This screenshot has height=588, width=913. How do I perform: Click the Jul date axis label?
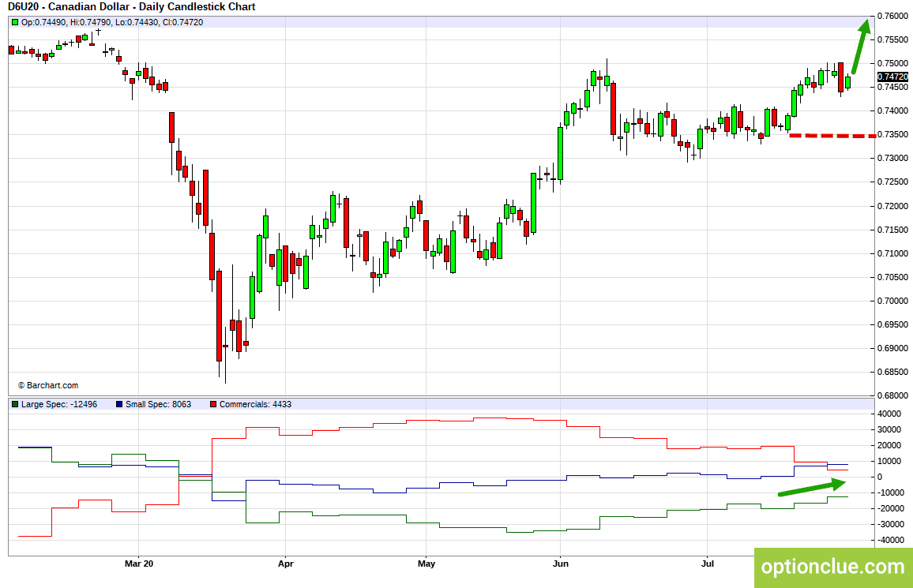(x=707, y=564)
